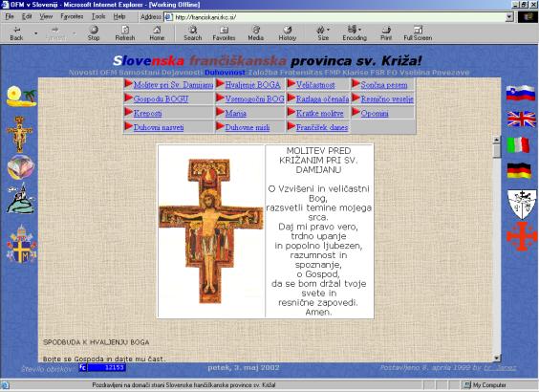Click the content frame scroll down arrow
This screenshot has height=392, width=539.
(x=496, y=358)
